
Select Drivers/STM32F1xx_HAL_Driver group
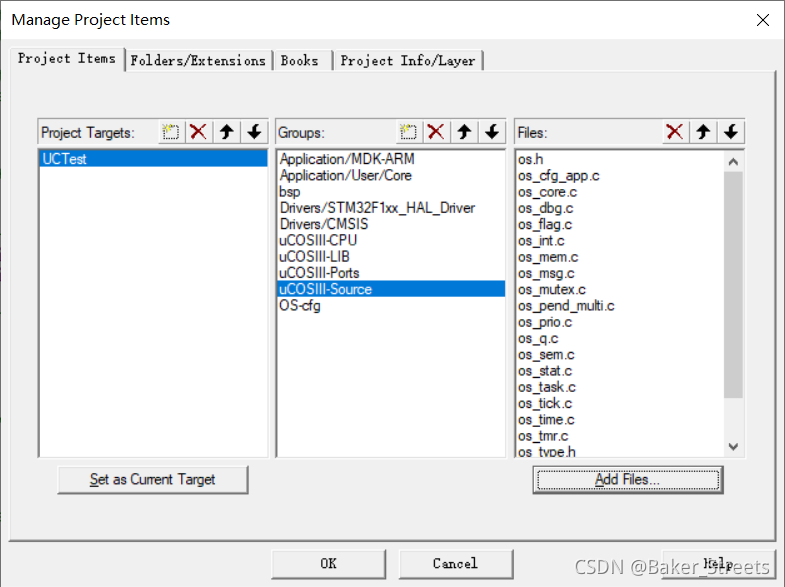390,208
